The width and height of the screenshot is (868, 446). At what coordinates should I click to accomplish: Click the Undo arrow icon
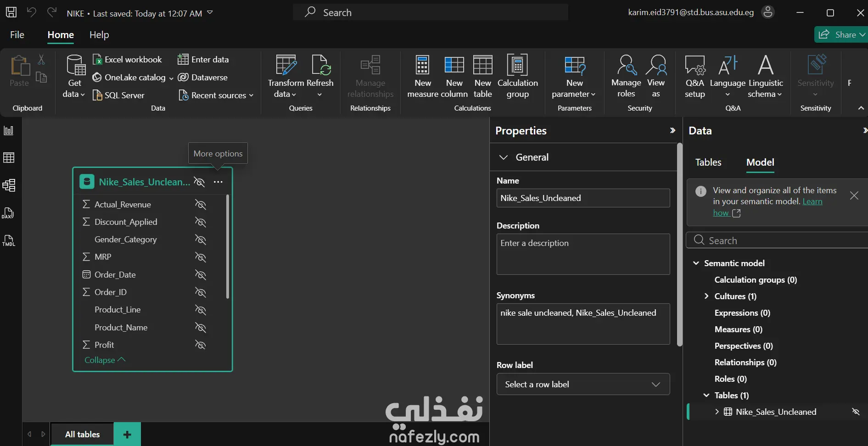(31, 12)
